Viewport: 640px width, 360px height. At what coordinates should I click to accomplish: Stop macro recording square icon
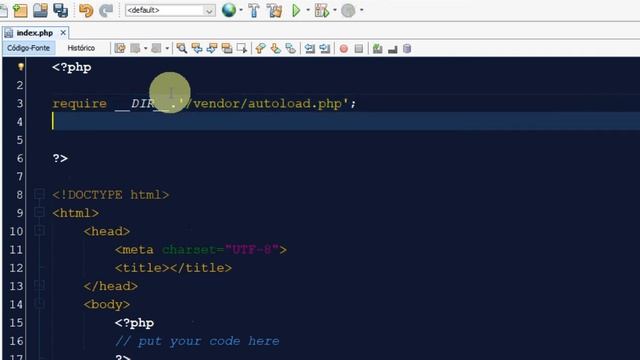359,49
